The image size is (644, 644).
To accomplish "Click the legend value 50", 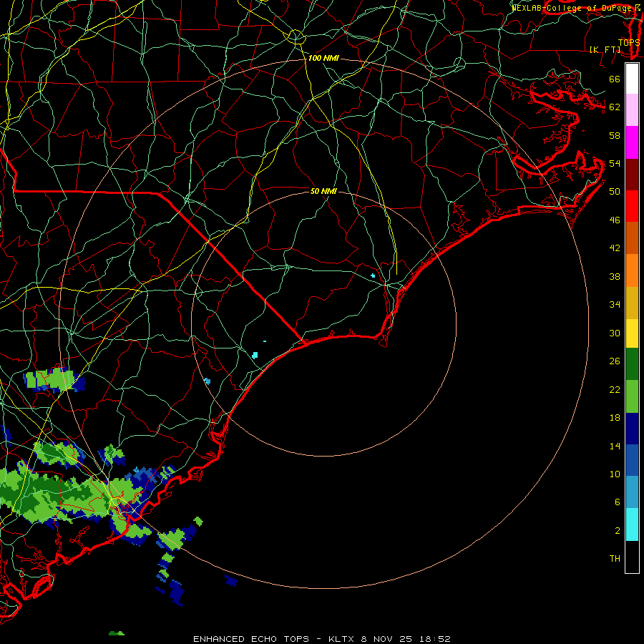I will coord(615,192).
